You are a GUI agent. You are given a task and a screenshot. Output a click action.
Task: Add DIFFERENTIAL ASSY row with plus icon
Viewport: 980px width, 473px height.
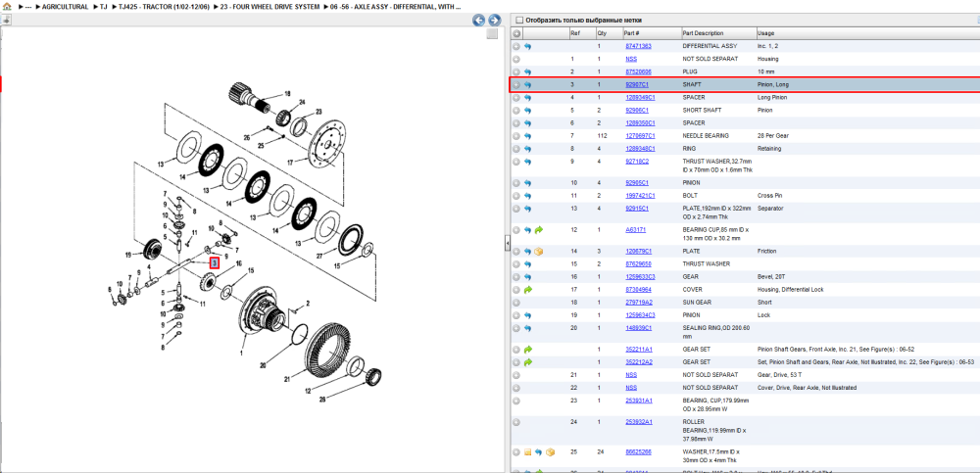coord(516,46)
